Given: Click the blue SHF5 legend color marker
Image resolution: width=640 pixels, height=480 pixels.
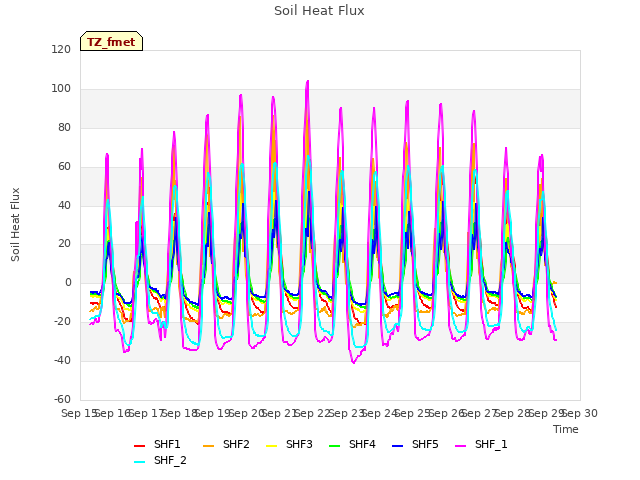Looking at the screenshot, I should 397,446.
